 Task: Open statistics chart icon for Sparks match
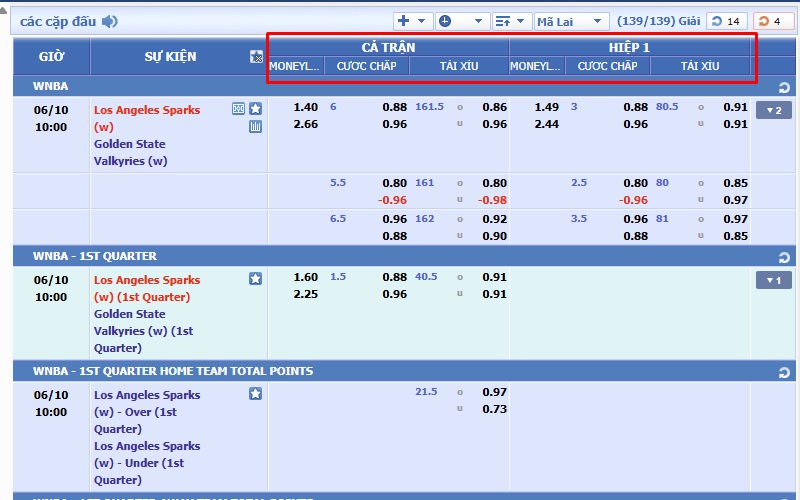click(x=256, y=127)
